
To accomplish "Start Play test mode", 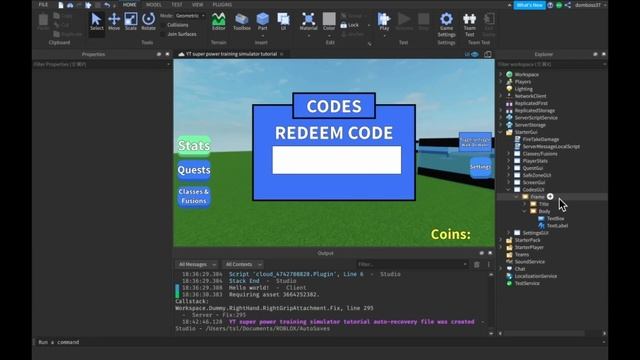I will (384, 21).
